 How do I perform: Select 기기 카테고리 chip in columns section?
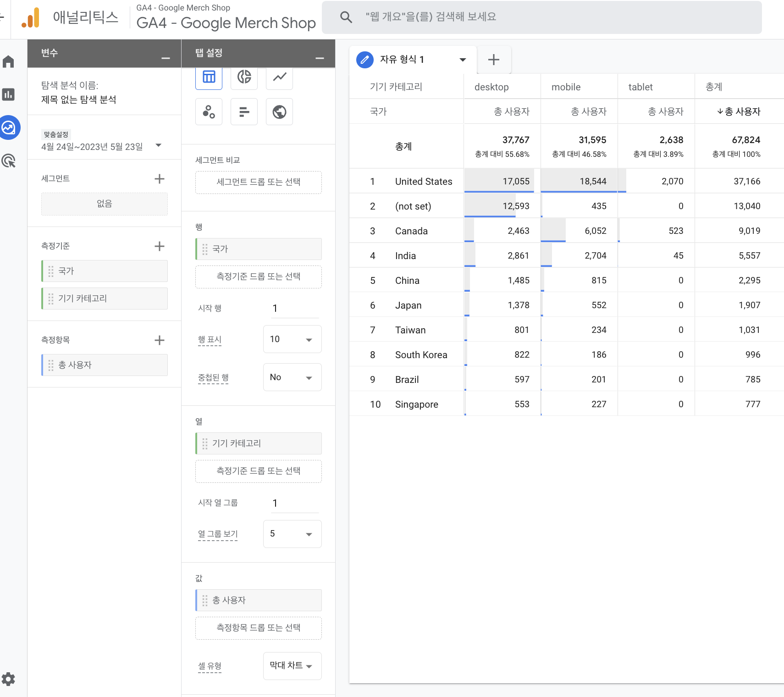pyautogui.click(x=259, y=443)
